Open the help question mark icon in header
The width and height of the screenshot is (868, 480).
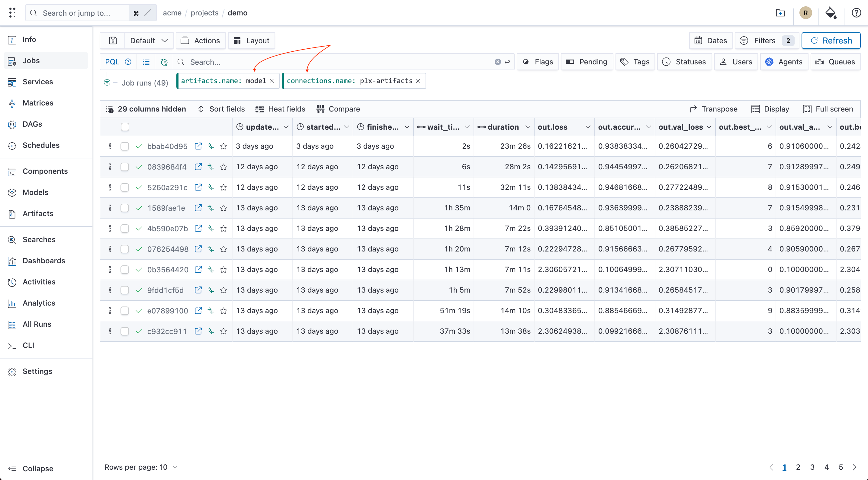[x=856, y=13]
